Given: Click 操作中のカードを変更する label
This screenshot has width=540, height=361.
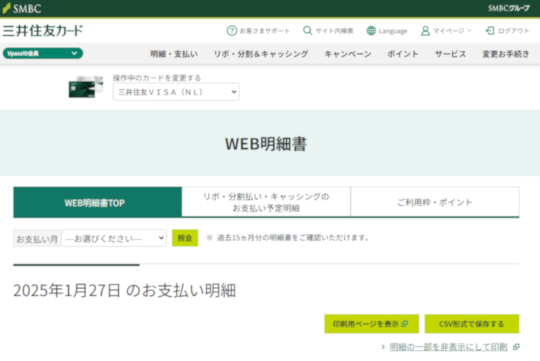Looking at the screenshot, I should [x=157, y=78].
